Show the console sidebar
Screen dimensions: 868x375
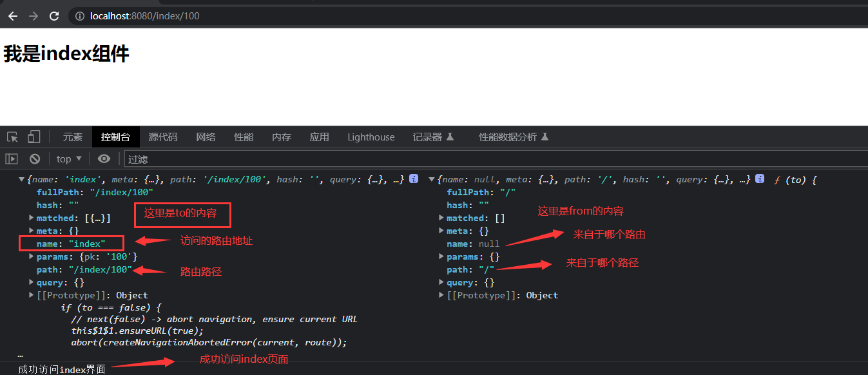pyautogui.click(x=12, y=159)
